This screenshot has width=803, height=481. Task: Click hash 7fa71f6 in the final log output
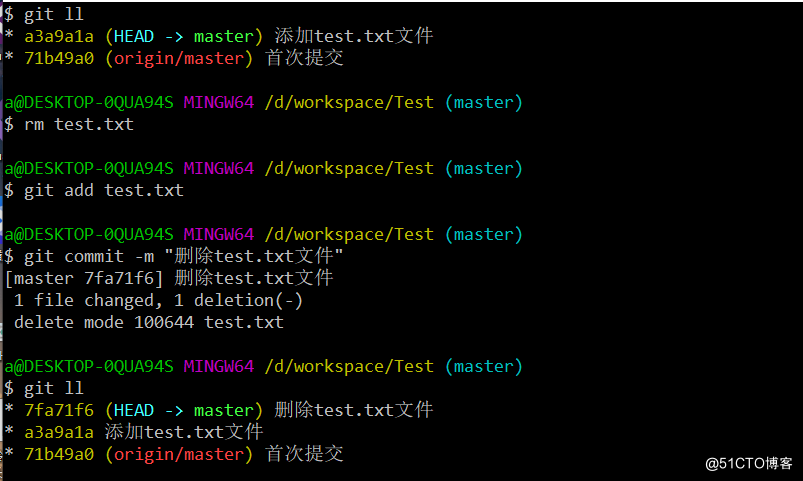(58, 410)
